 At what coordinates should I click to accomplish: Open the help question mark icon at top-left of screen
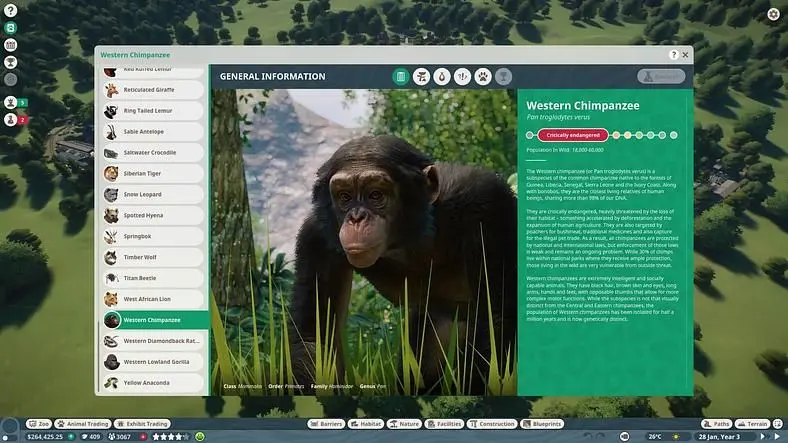click(10, 10)
